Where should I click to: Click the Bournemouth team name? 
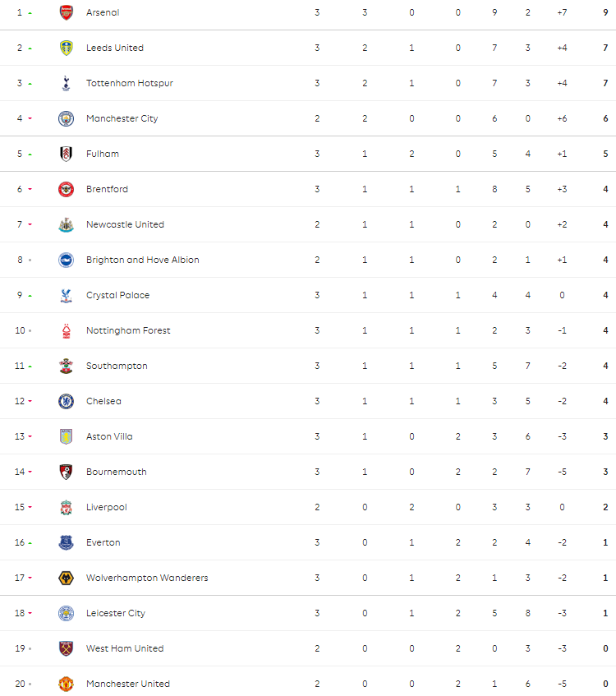tap(117, 472)
